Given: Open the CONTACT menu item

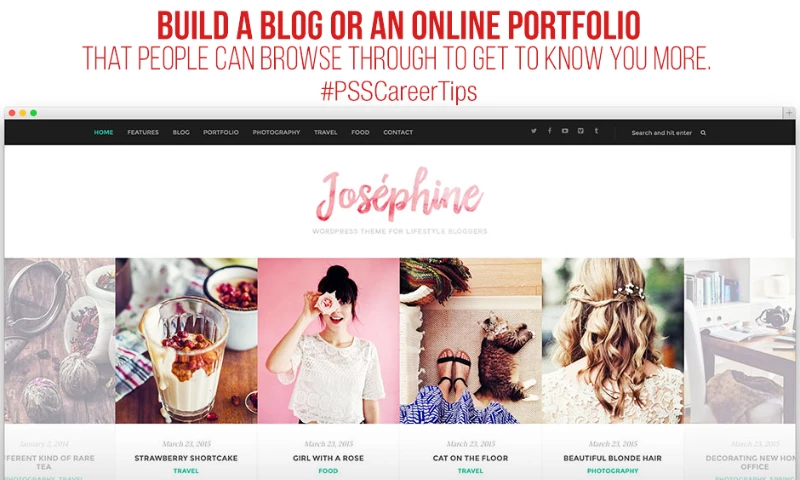Looking at the screenshot, I should pyautogui.click(x=398, y=132).
